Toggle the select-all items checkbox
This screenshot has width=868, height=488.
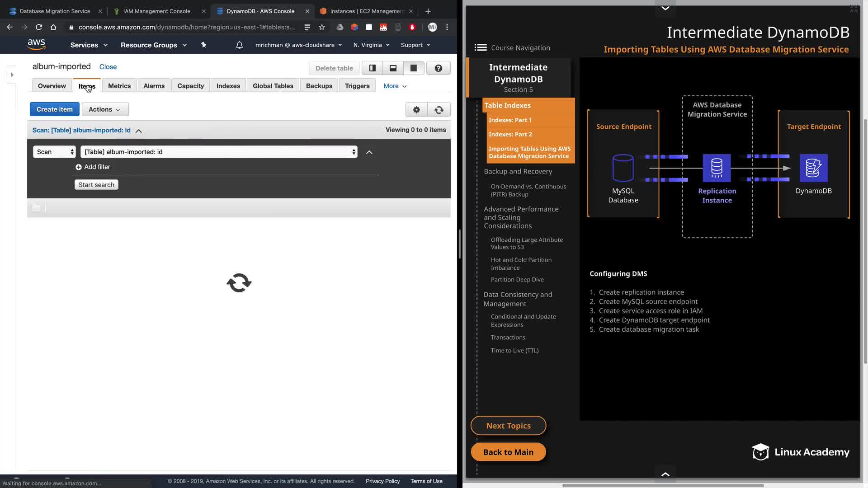click(x=36, y=208)
